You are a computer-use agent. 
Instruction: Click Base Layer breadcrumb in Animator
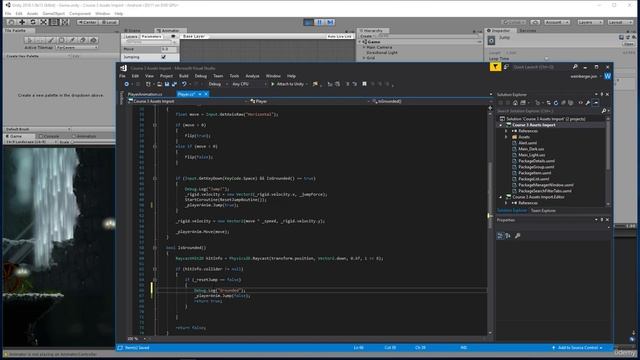tap(194, 36)
